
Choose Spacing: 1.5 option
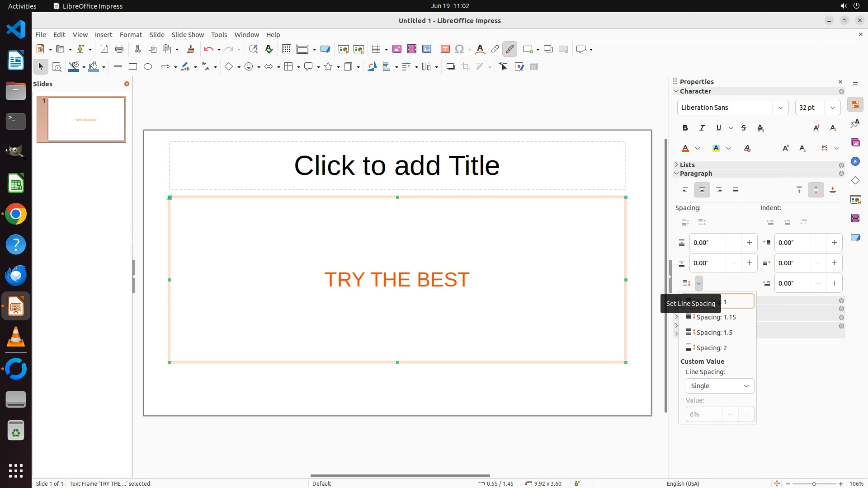pyautogui.click(x=714, y=333)
